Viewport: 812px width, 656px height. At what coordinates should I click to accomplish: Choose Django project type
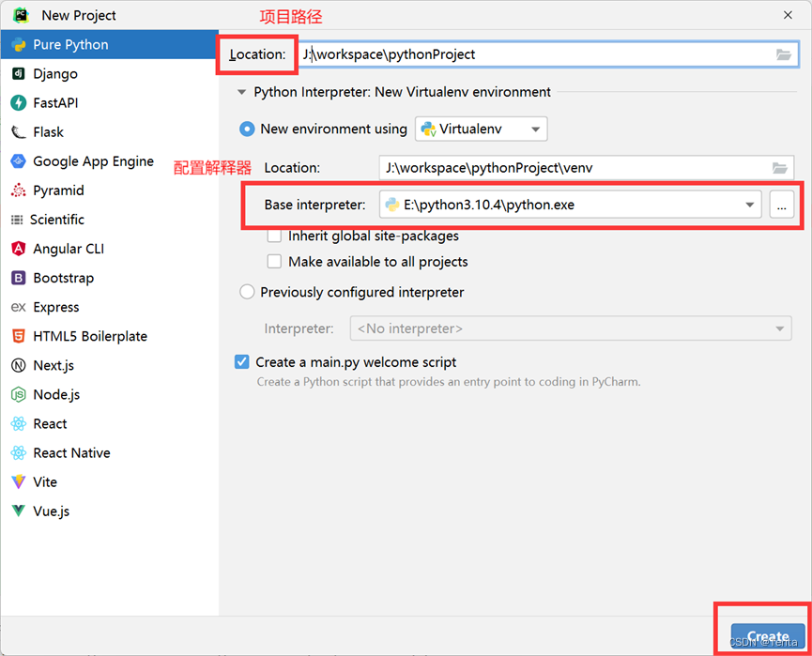109,73
